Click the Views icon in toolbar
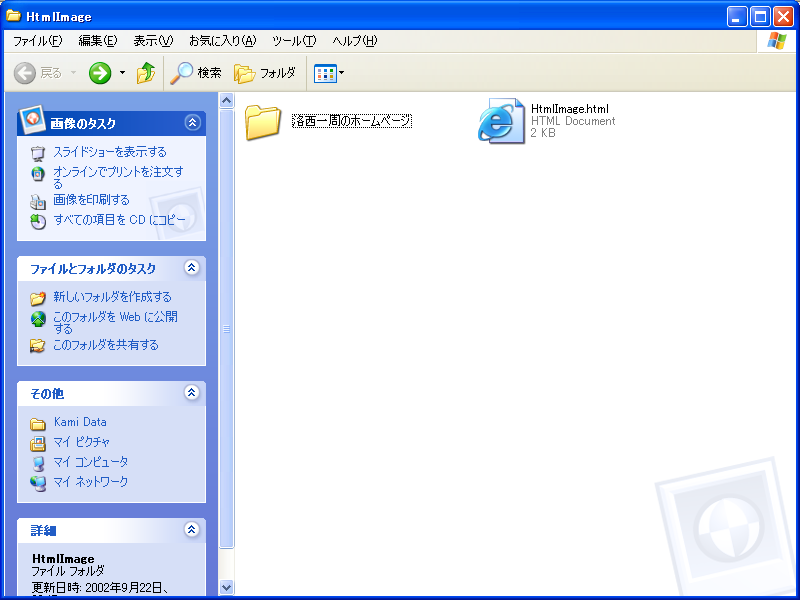This screenshot has height=600, width=800. pos(324,73)
